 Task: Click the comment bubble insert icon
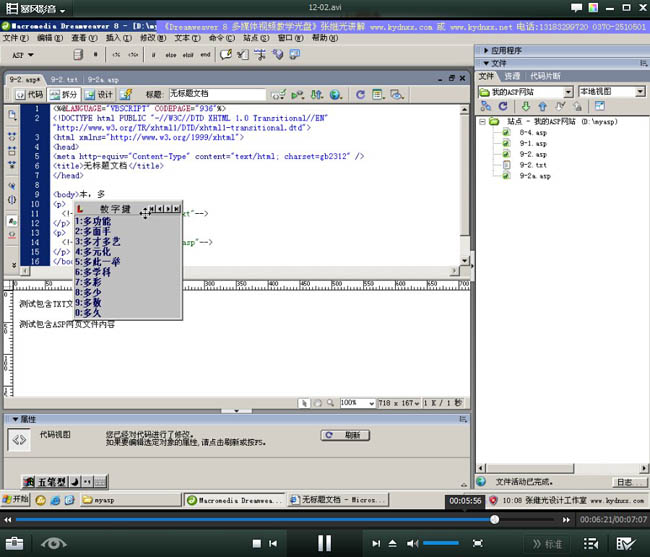pos(226,54)
